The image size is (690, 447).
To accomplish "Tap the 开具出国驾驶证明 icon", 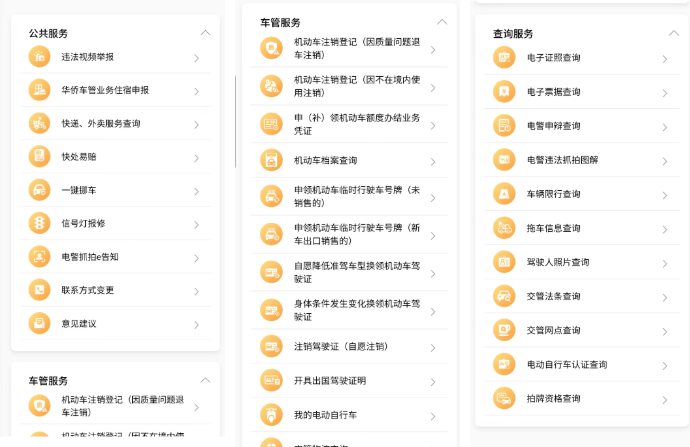I will 270,380.
